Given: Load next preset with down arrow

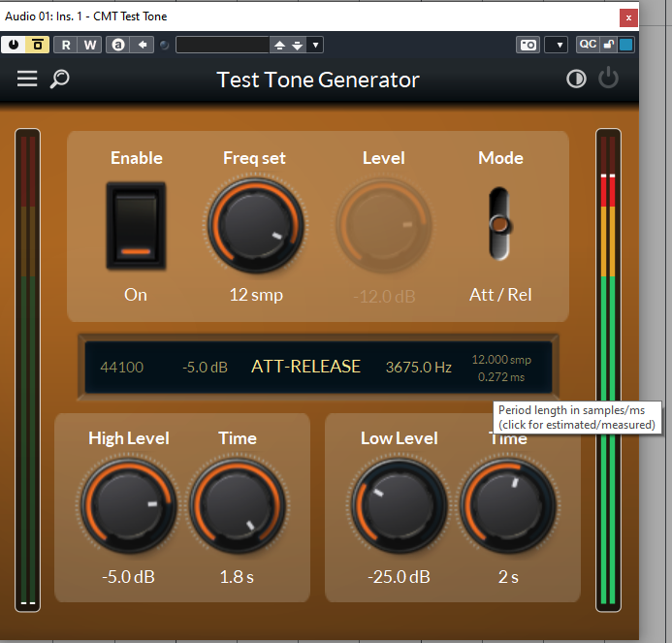Looking at the screenshot, I should pyautogui.click(x=297, y=45).
